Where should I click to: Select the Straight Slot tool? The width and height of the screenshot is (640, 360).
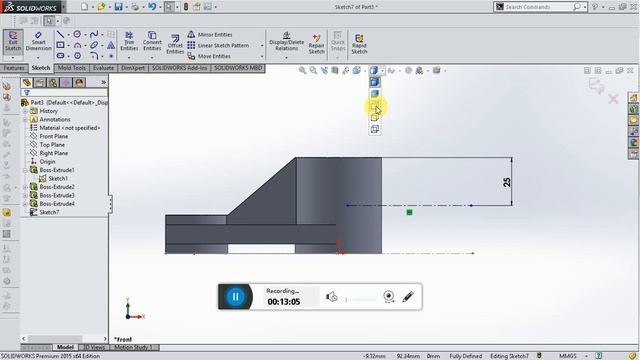point(60,56)
